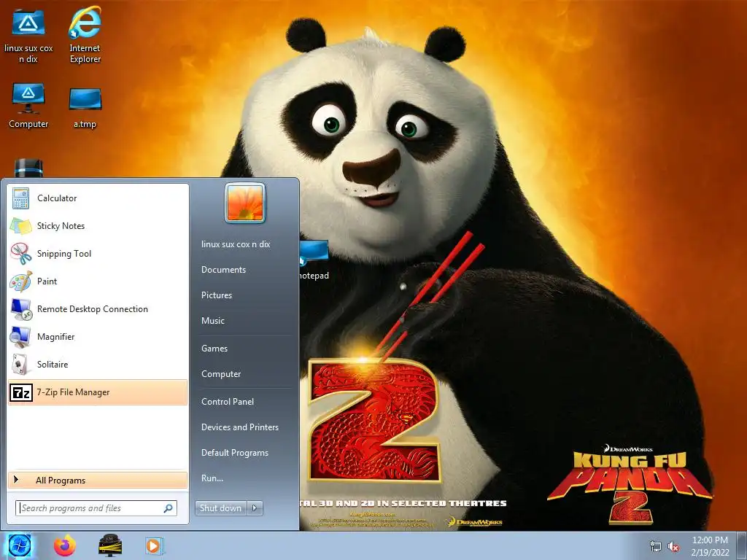
Task: Click the search magnifier icon in search box
Action: pos(169,508)
